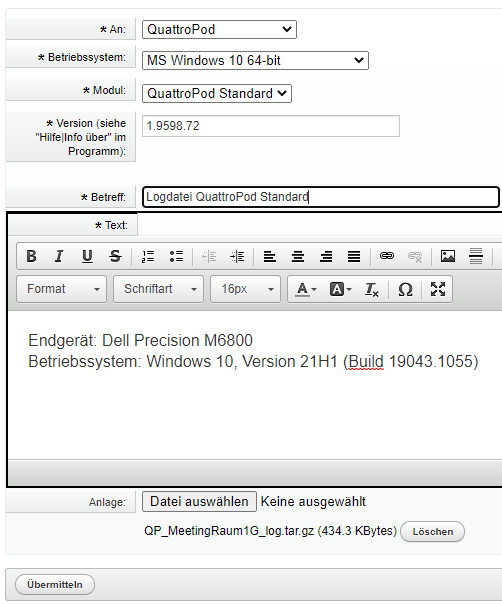This screenshot has height=604, width=502.
Task: Increase the text indent
Action: [237, 256]
